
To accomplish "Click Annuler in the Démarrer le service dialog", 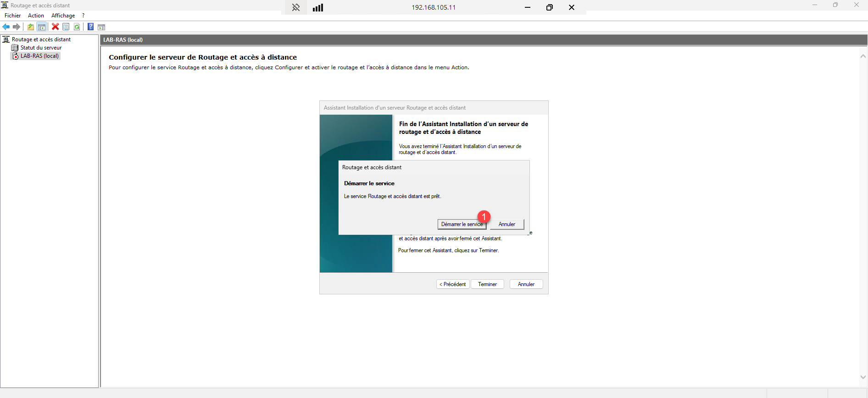I will 506,224.
